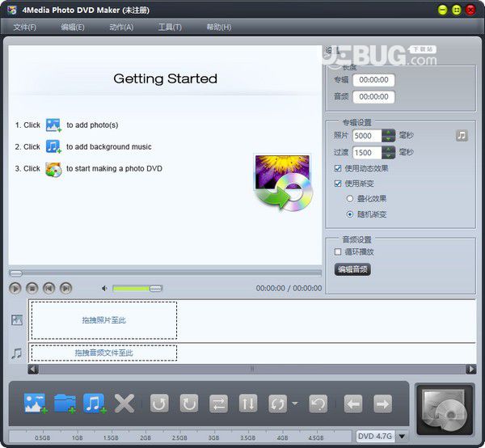Viewport: 485px width, 448px height.
Task: Click the add photos icon in bottom toolbar
Action: tap(36, 404)
